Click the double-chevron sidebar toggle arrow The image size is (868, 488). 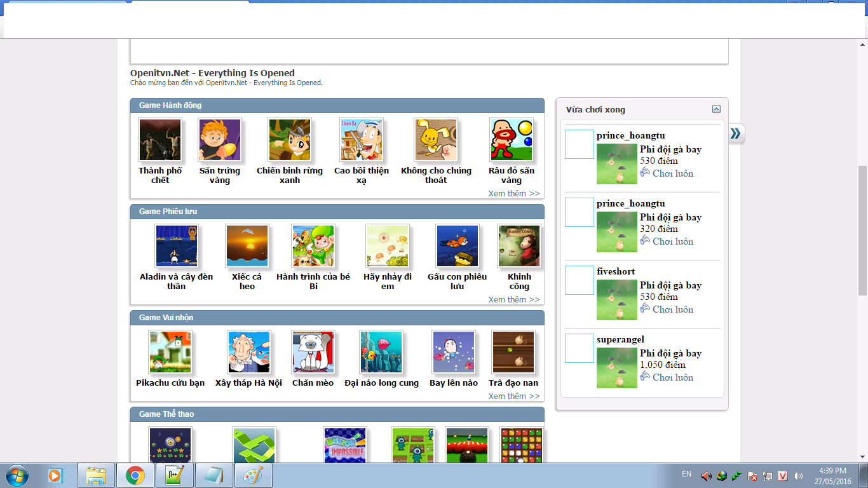point(735,133)
